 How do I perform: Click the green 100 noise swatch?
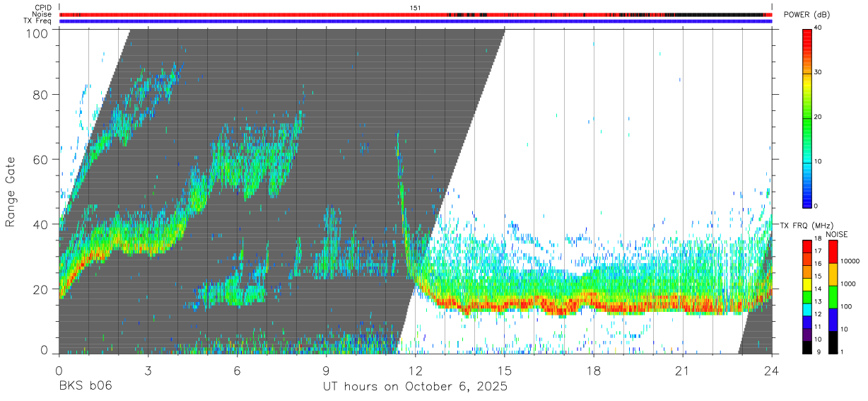832,296
